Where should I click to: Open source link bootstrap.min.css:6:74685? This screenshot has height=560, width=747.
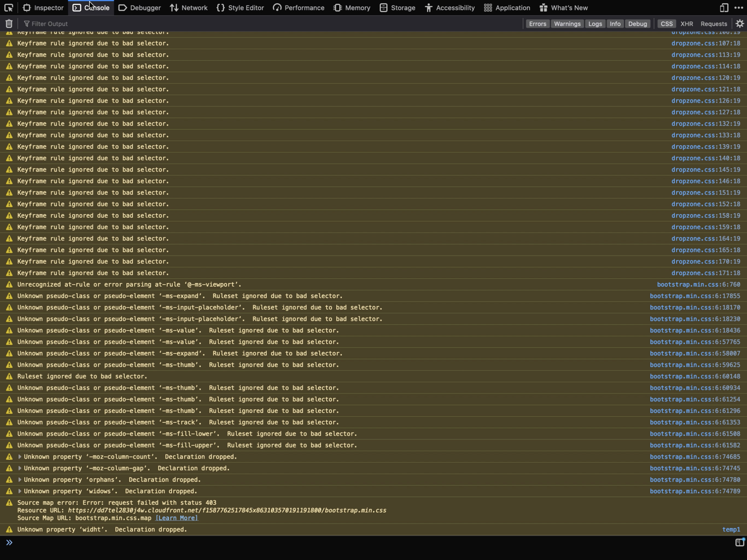tap(695, 457)
